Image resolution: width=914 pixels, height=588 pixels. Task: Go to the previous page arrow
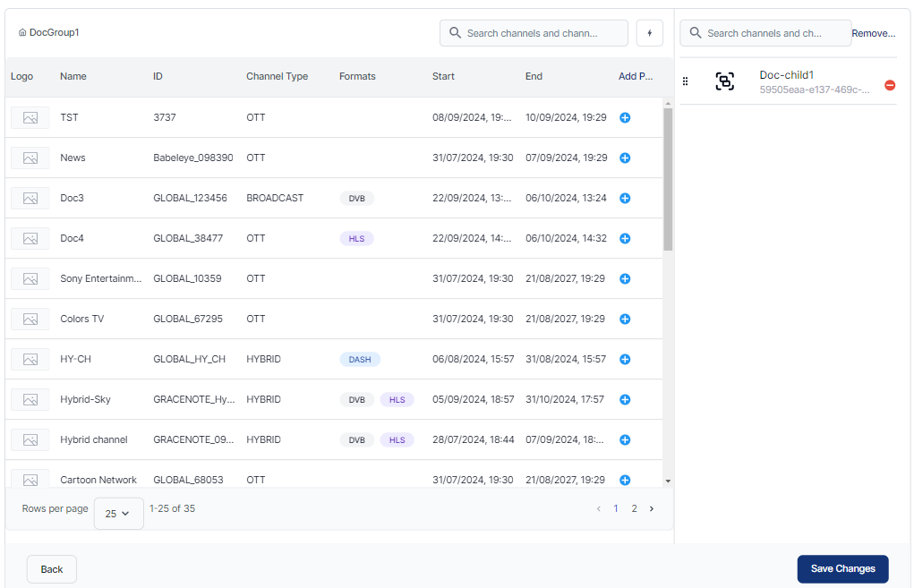point(598,508)
